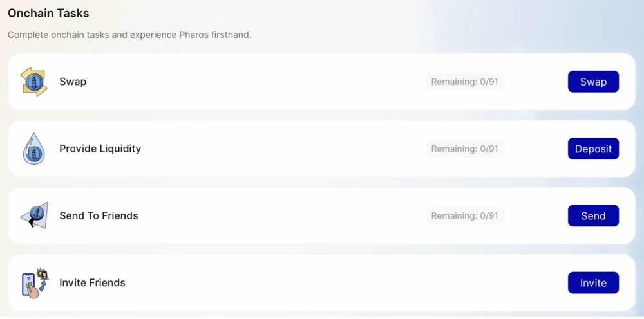
Task: Click the Send To Friends paper plane icon
Action: click(x=35, y=215)
